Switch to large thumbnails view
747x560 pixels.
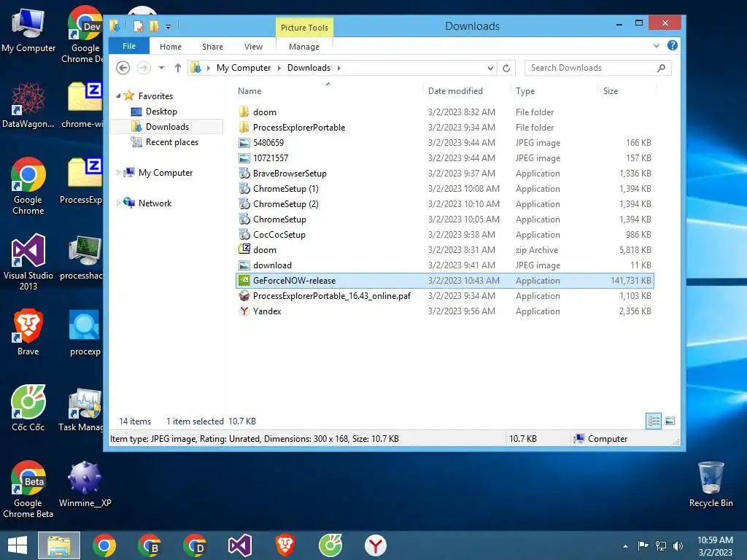pyautogui.click(x=670, y=421)
